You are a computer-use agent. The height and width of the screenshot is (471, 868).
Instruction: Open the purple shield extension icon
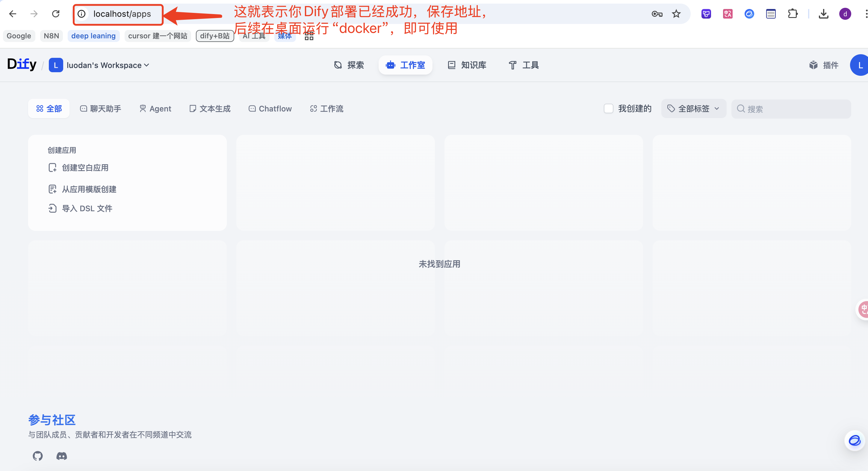(706, 14)
